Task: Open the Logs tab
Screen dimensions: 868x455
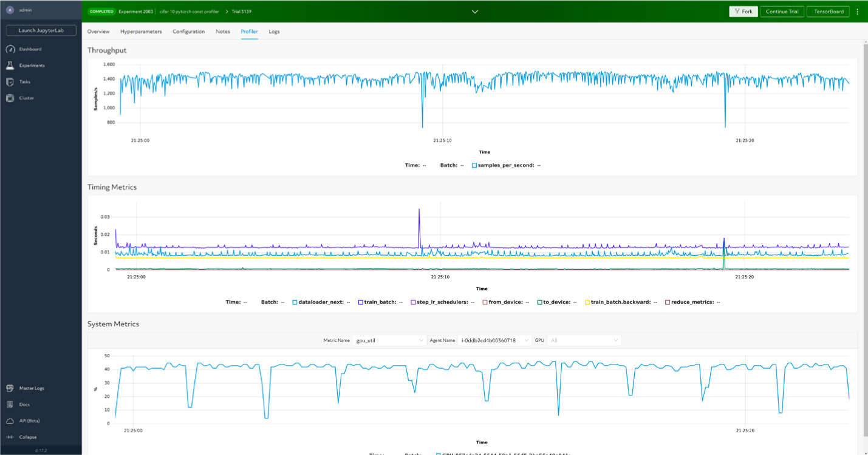Action: pyautogui.click(x=274, y=32)
